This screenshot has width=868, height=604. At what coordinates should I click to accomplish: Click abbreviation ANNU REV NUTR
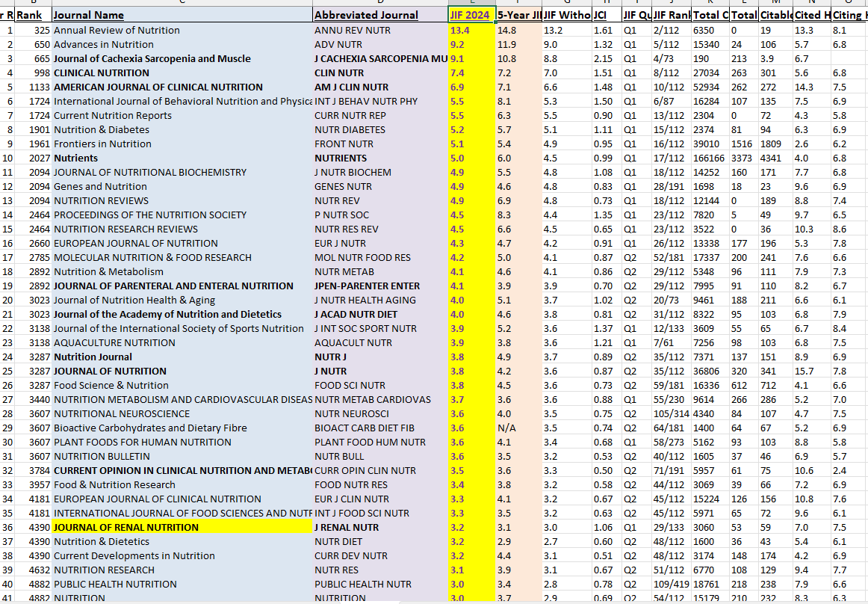coord(380,31)
